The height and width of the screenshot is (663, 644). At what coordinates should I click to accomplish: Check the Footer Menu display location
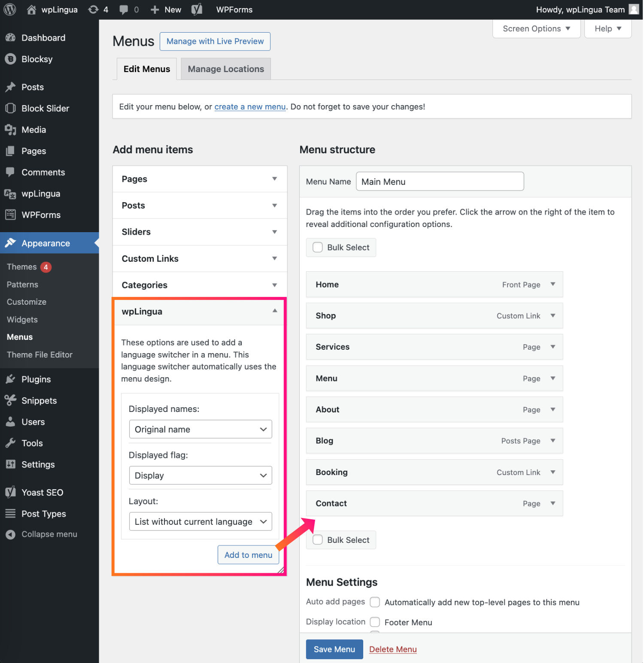point(375,622)
